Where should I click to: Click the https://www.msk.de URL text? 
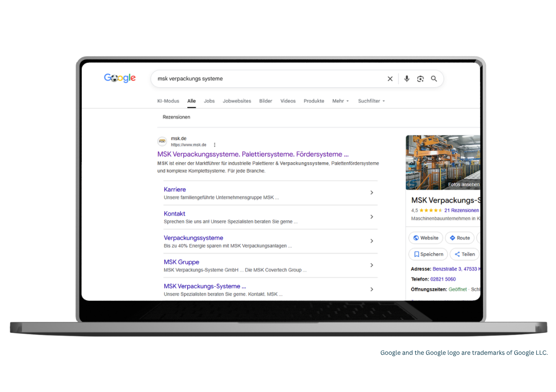click(188, 145)
